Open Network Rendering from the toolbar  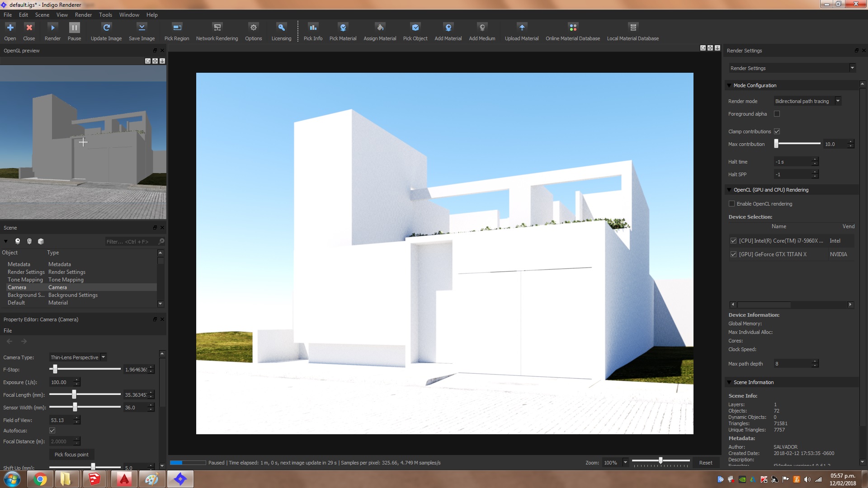point(217,28)
